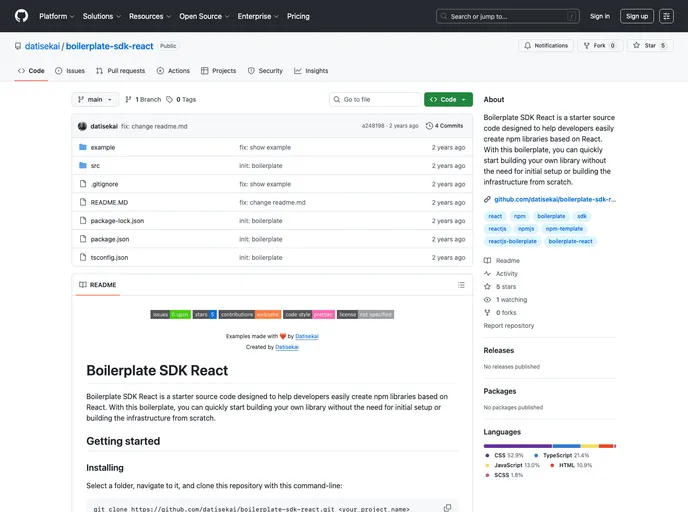This screenshot has height=512, width=688.
Task: Click the issues 0 open badge
Action: tap(171, 315)
